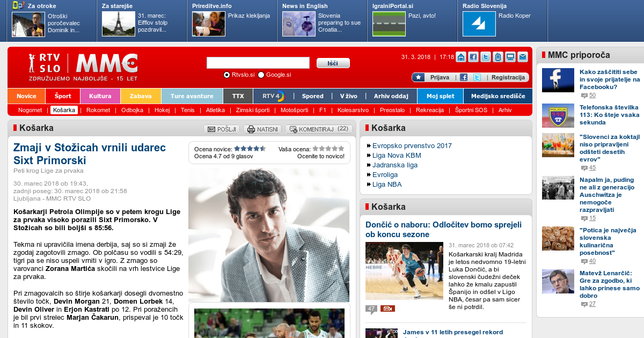644x338 pixels.
Task: Select the Google.si search radio option
Action: (x=261, y=75)
